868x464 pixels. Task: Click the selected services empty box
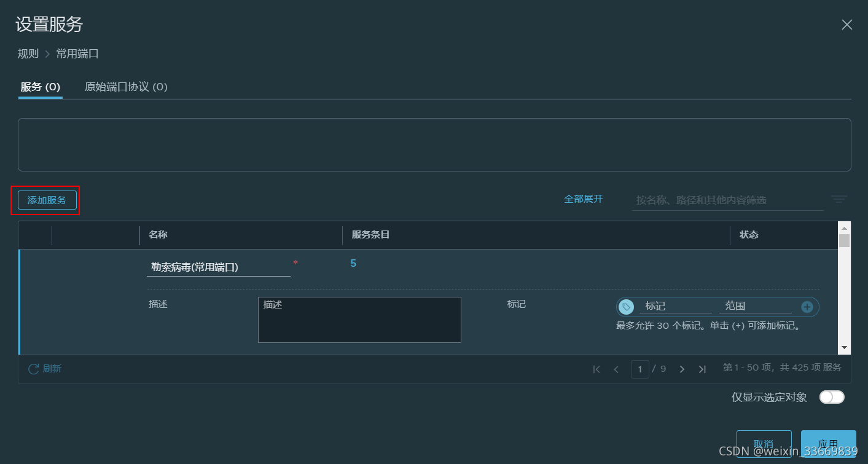[x=434, y=144]
